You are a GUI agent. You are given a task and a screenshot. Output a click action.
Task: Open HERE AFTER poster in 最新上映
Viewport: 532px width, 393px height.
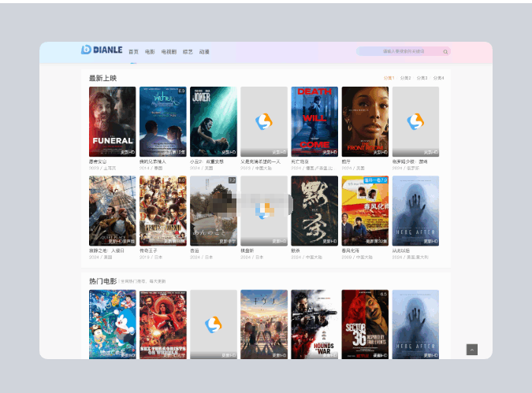coord(415,211)
